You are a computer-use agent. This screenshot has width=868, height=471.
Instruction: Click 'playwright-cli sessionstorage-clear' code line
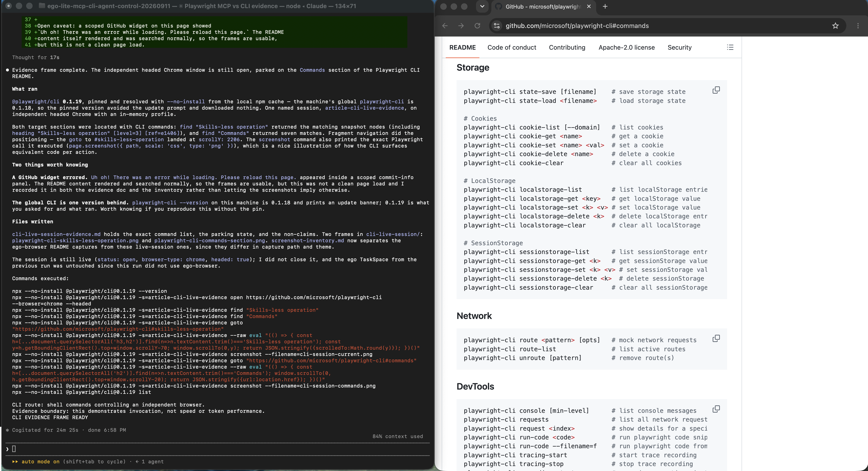[x=528, y=288]
